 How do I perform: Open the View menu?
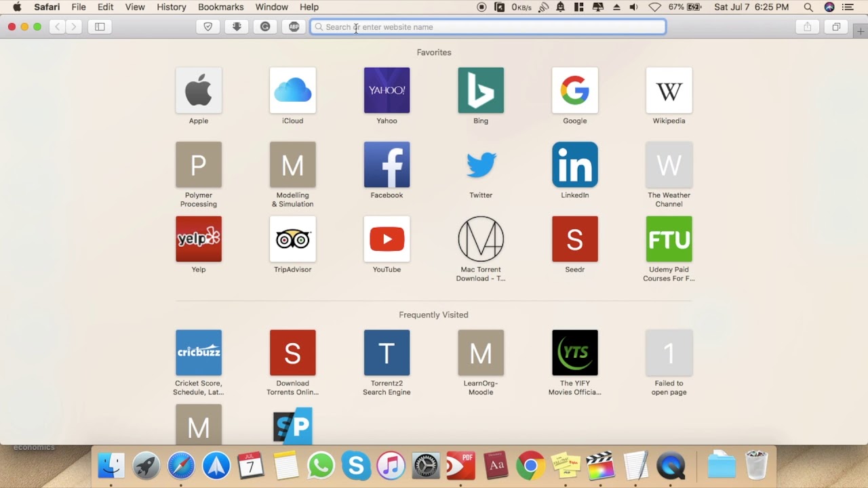(135, 7)
